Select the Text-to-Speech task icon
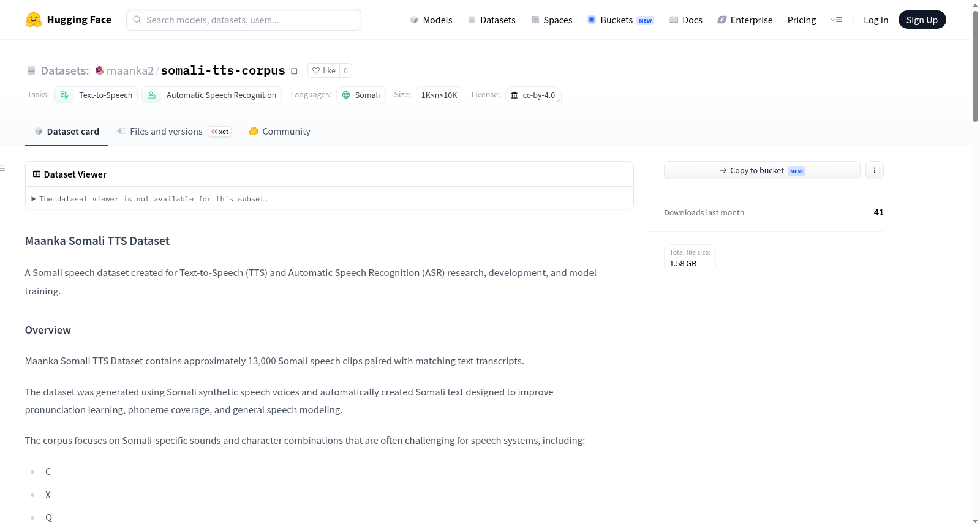 coord(64,95)
